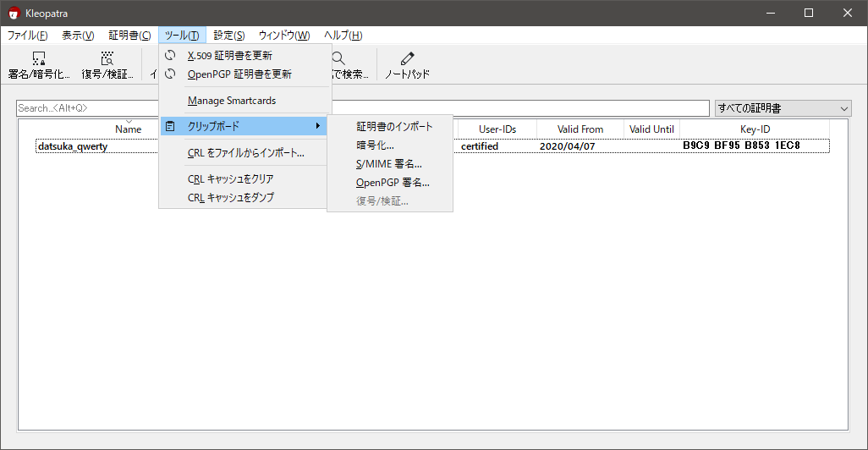
Task: Select the datsuka_qwerty certificate row
Action: tap(432, 146)
